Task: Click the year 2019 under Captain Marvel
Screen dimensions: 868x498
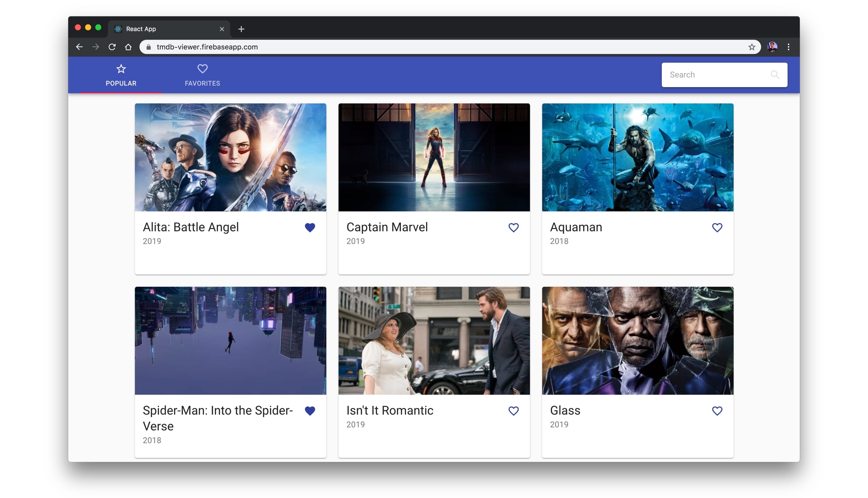Action: pyautogui.click(x=356, y=241)
